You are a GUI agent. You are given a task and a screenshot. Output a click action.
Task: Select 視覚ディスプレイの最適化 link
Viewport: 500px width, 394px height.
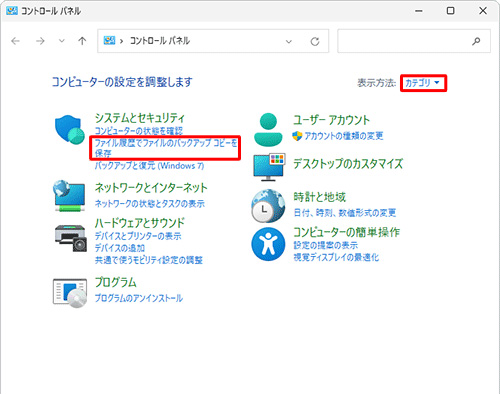(x=336, y=257)
